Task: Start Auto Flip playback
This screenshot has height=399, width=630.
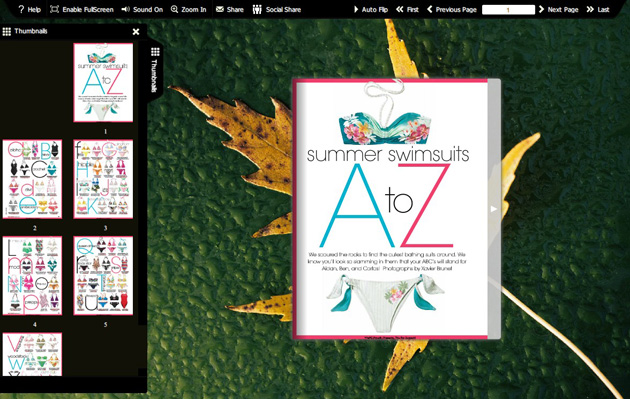Action: [x=371, y=9]
